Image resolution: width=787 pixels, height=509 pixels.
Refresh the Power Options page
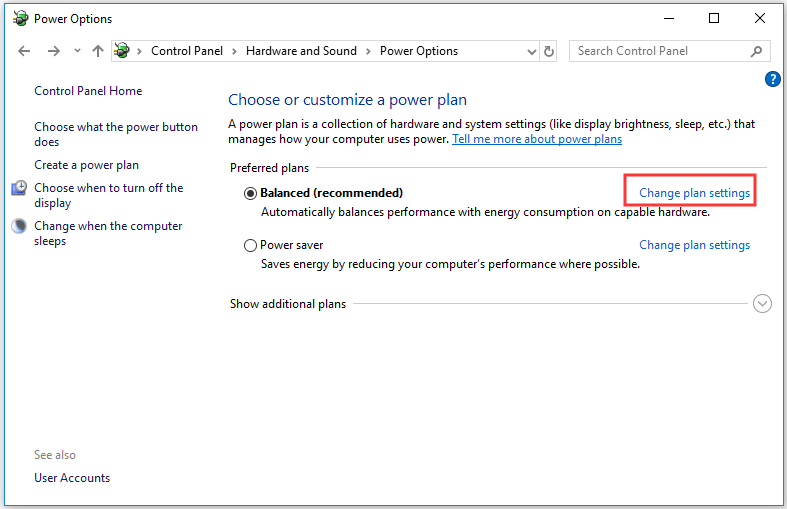(549, 51)
